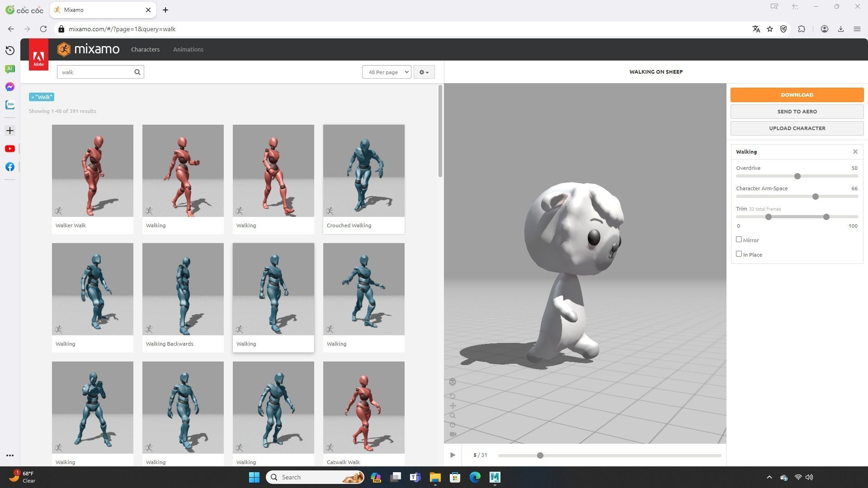This screenshot has height=488, width=868.
Task: Close the Mixamo browser tab
Action: click(148, 10)
